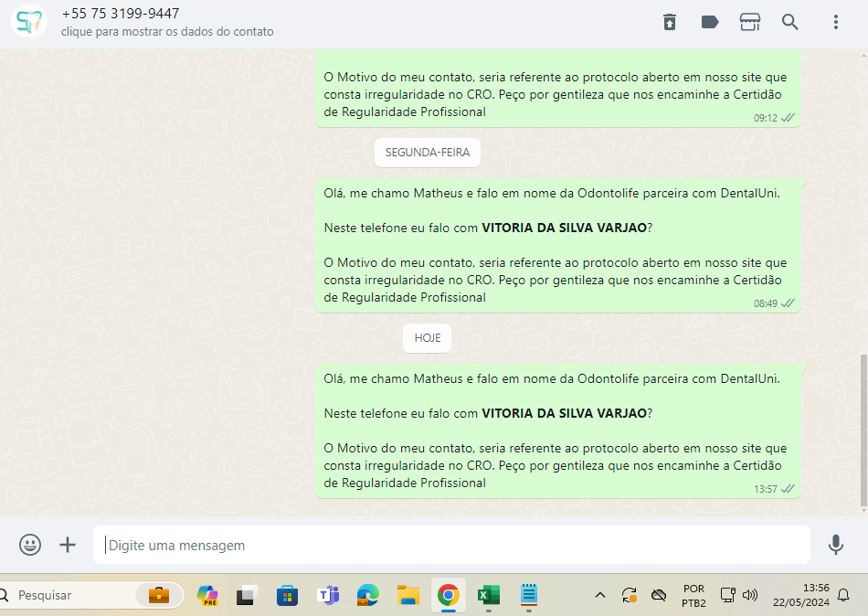Click bold name in 08:49 message

coord(564,228)
